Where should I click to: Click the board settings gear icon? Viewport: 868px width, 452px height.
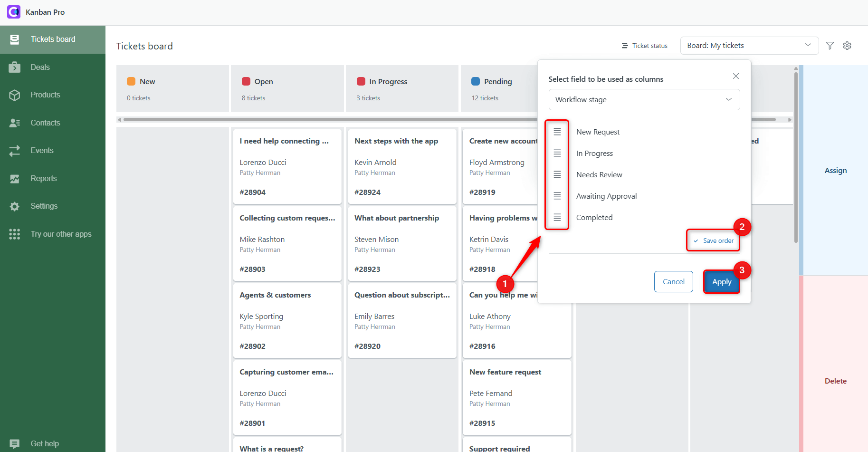pos(847,46)
